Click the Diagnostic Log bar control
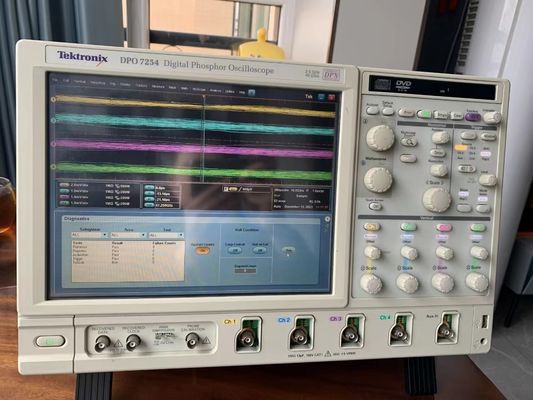 click(x=245, y=271)
